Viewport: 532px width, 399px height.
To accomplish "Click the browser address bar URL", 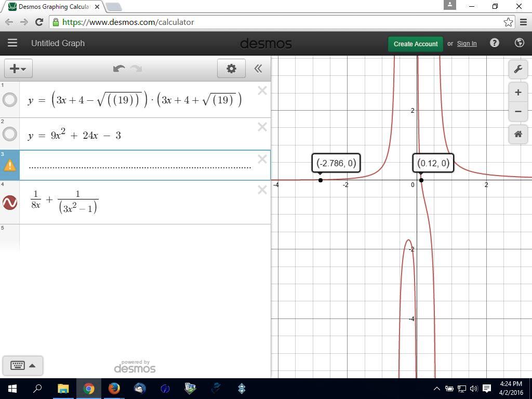I will (128, 22).
